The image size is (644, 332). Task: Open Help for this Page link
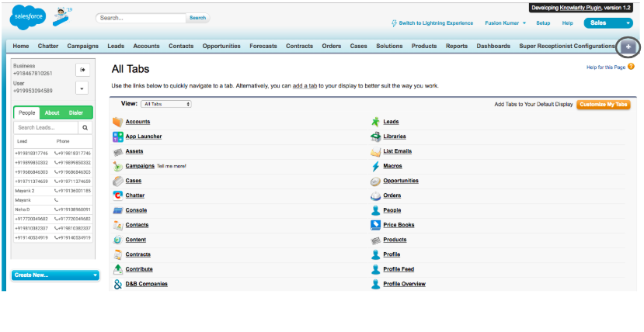[606, 67]
